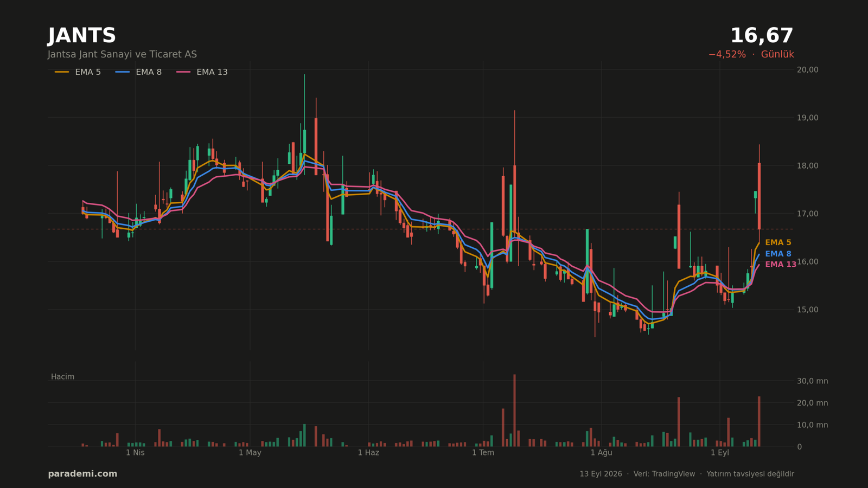This screenshot has height=488, width=868.
Task: Click the last price 16,67
Action: [x=762, y=36]
